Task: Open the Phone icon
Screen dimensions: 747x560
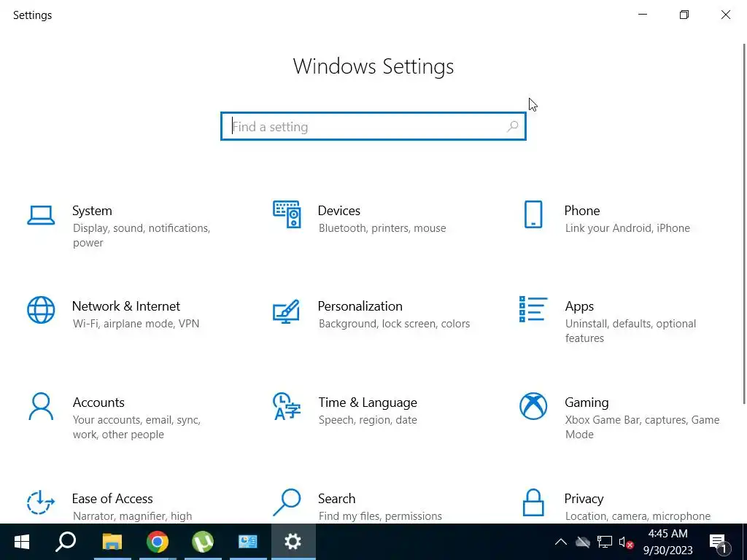Action: click(x=533, y=214)
